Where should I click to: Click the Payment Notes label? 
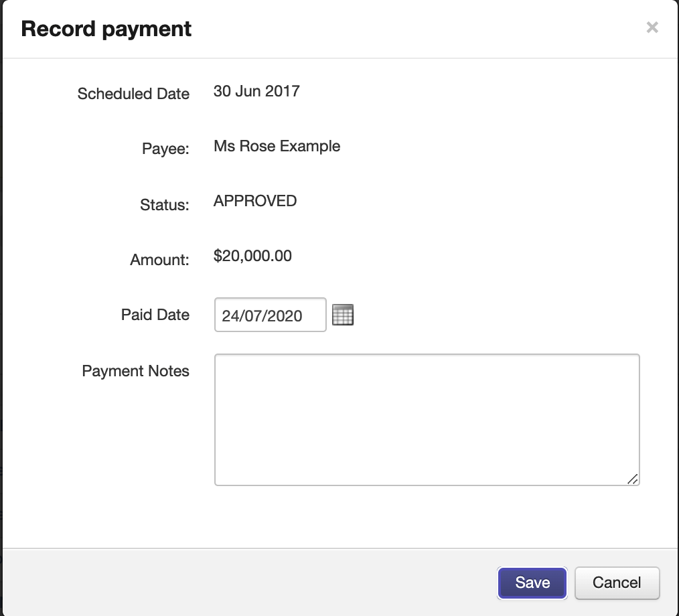point(135,371)
